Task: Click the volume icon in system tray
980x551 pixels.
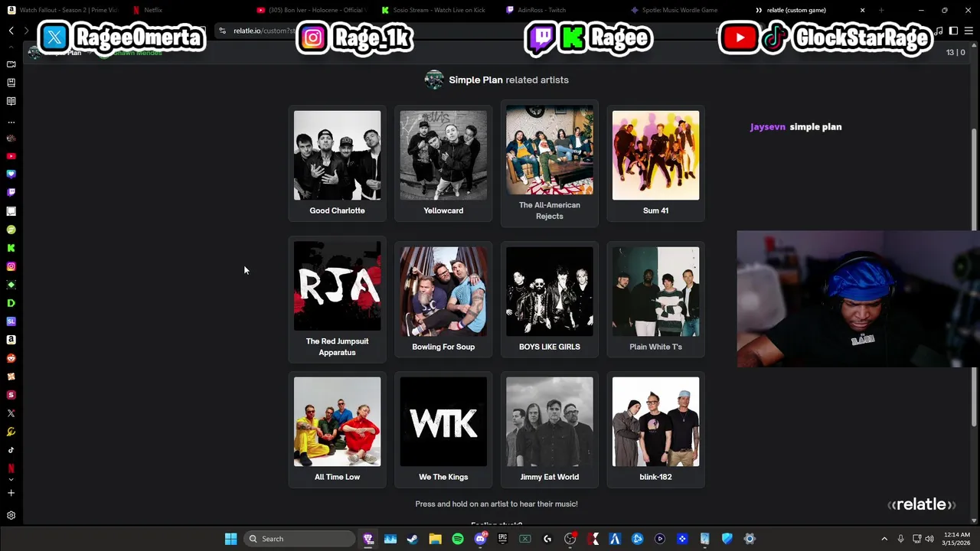Action: 930,539
